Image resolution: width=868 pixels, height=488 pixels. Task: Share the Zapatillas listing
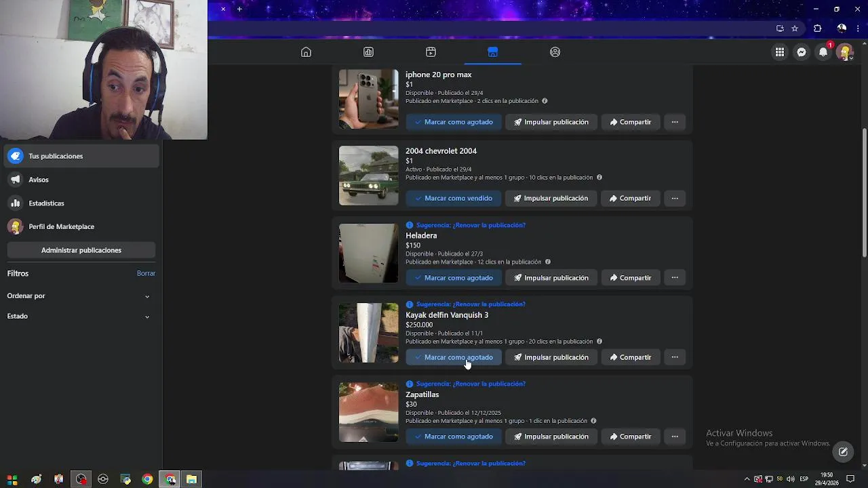pyautogui.click(x=631, y=436)
